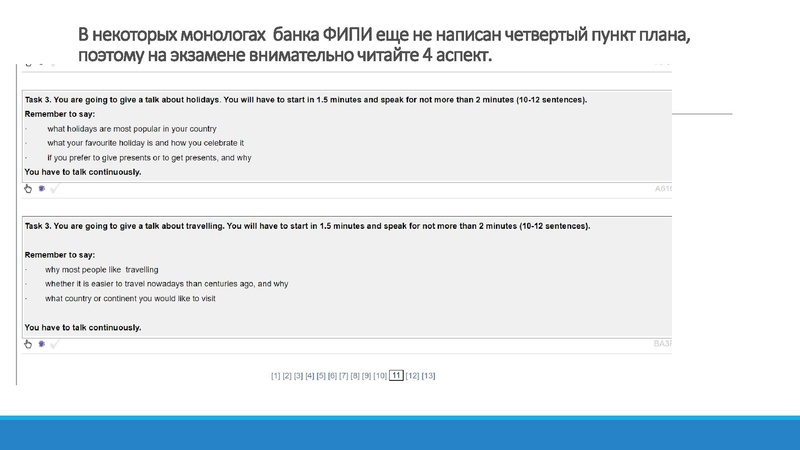The image size is (800, 450).
Task: Click 'if you prefer to give presents' bullet
Action: pyautogui.click(x=149, y=158)
